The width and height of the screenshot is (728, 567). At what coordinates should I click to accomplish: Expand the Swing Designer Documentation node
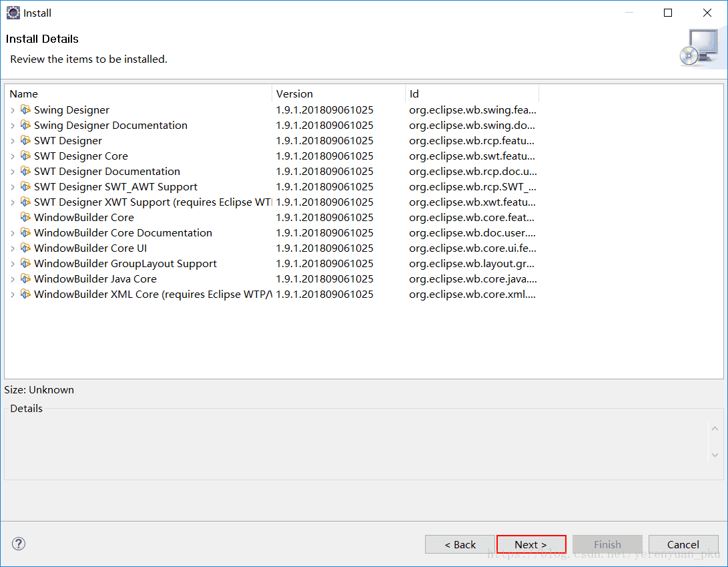(x=13, y=126)
